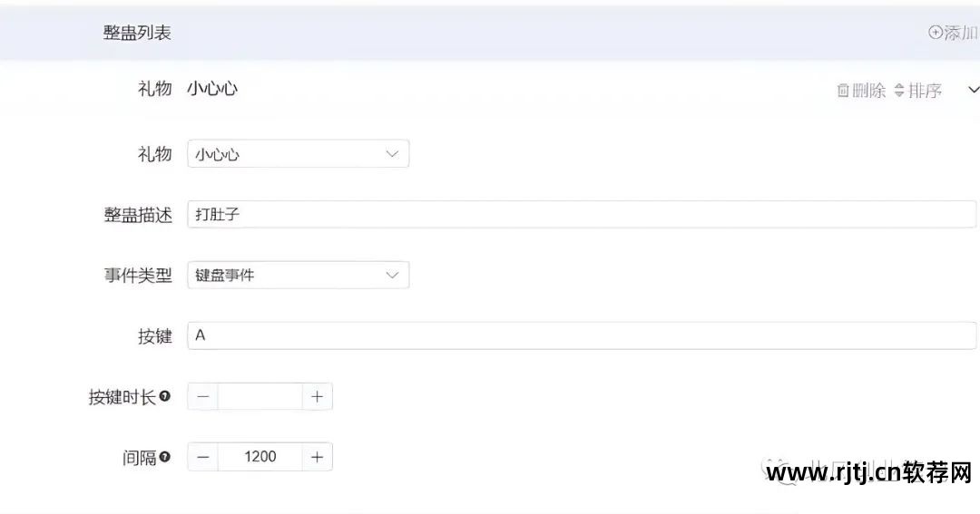This screenshot has height=514, width=980.
Task: Click help icon next to 间隔
Action: pyautogui.click(x=165, y=457)
